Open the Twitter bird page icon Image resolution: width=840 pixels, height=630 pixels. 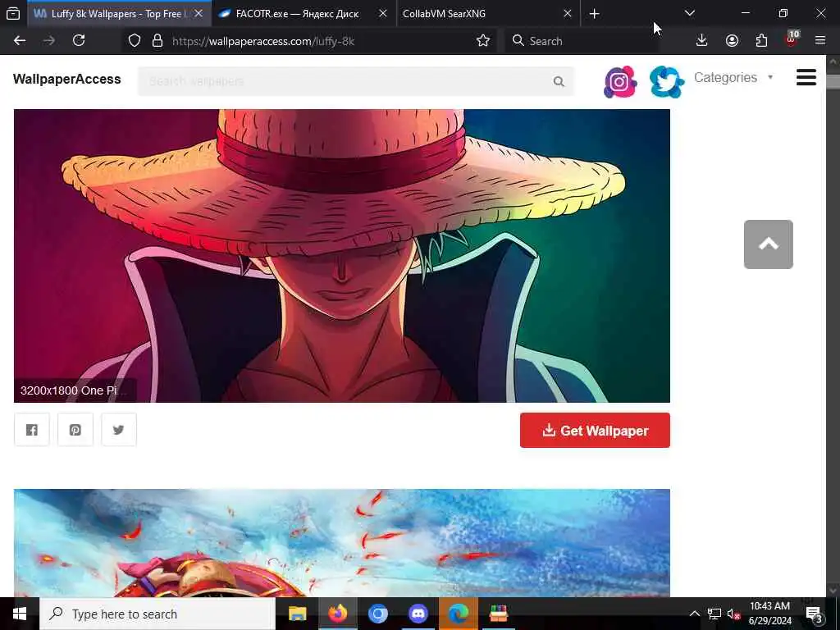click(666, 81)
